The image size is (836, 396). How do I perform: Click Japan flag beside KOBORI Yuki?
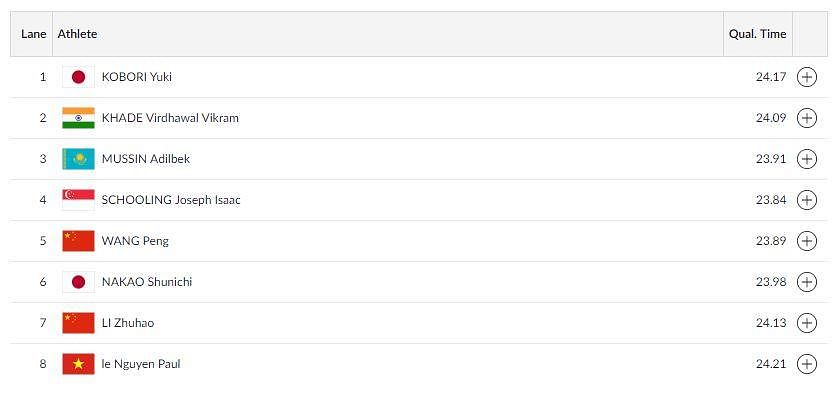coord(78,77)
